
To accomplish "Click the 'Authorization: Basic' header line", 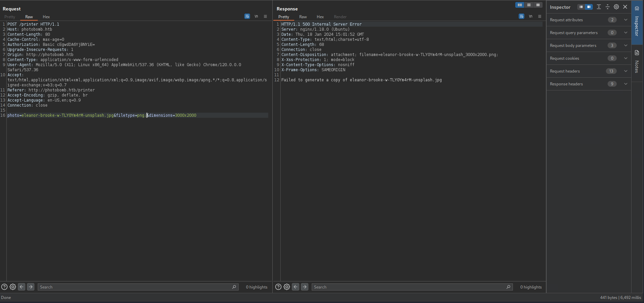I will pos(51,45).
